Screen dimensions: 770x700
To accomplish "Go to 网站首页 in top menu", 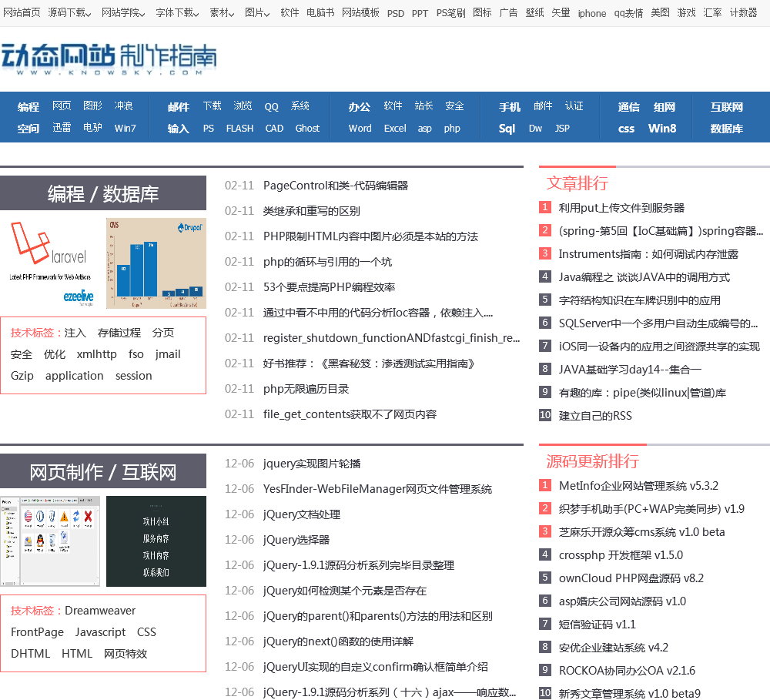I will 22,13.
